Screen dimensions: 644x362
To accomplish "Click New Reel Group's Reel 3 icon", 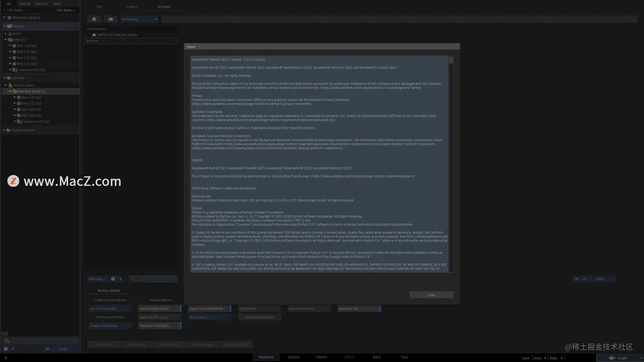I will pos(19,109).
